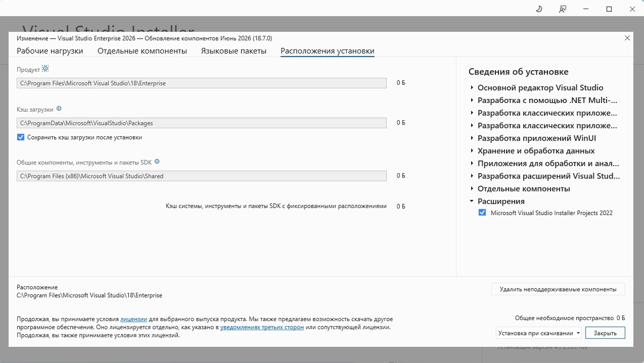Open the Установка при скачивании dropdown
The image size is (644, 363).
click(539, 333)
